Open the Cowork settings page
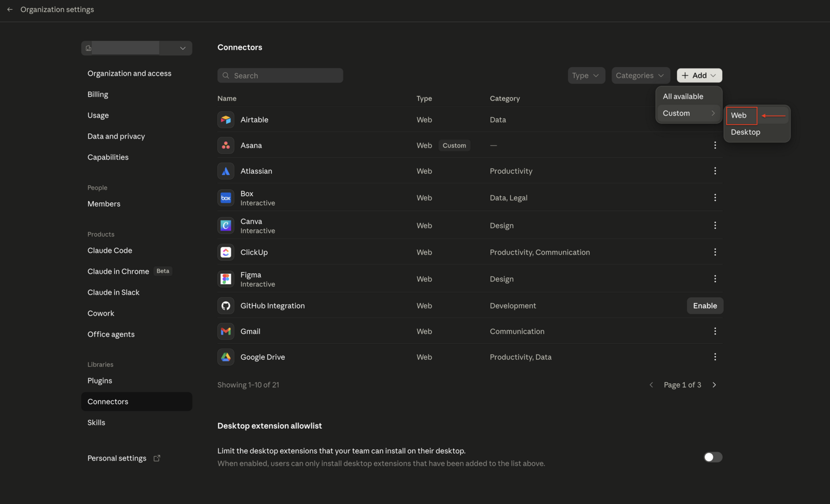Viewport: 830px width, 504px height. 101,314
